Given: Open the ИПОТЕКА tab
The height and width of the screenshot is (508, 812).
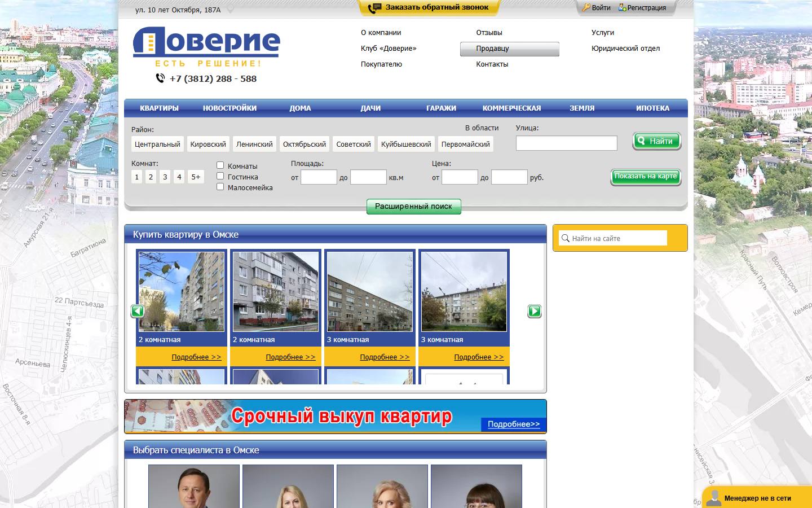Looking at the screenshot, I should click(653, 108).
